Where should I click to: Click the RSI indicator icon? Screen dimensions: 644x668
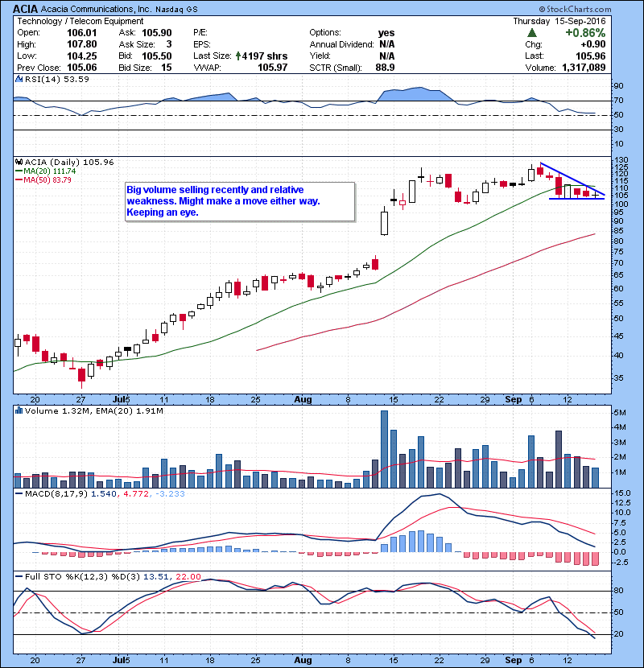[x=19, y=79]
